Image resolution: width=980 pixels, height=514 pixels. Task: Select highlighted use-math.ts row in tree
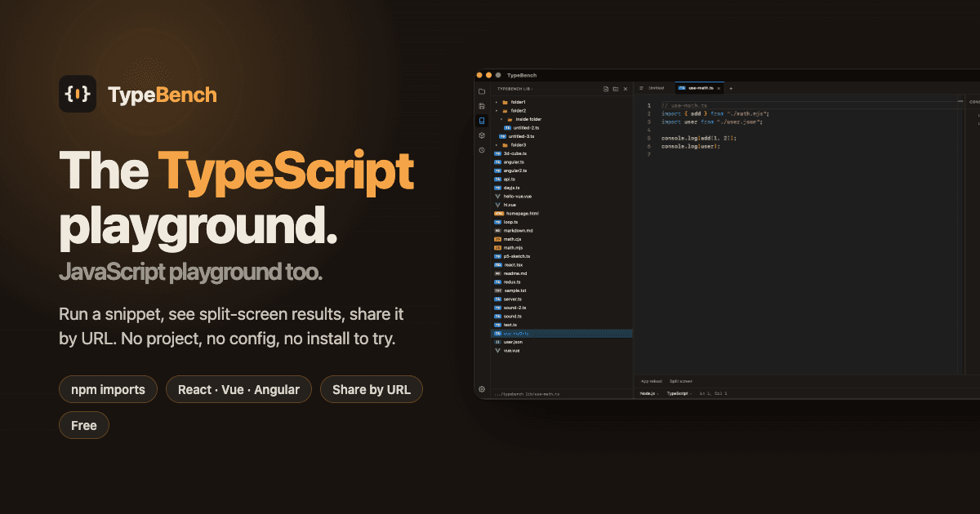[562, 333]
